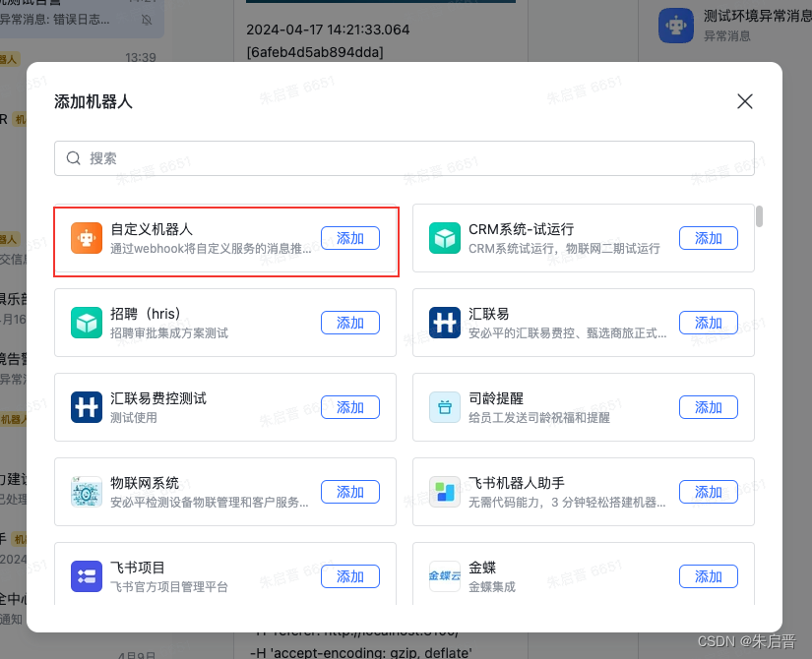
Task: Add the 自定义机器人 bot
Action: point(350,238)
